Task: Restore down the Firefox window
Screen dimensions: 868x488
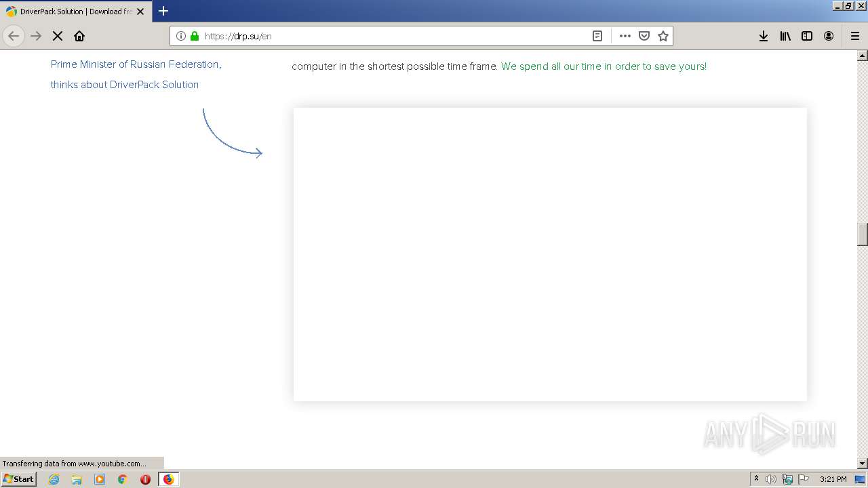Action: 848,5
